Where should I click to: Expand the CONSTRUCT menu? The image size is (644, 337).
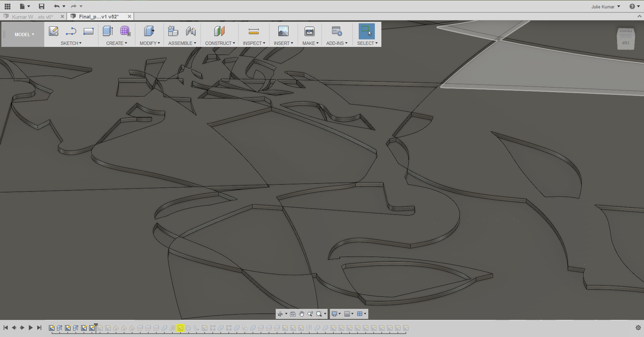(x=220, y=43)
